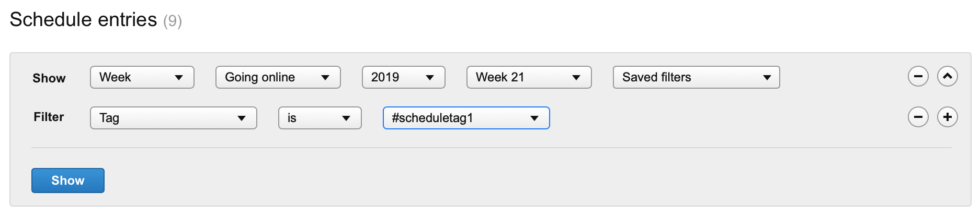The image size is (980, 216).
Task: Expand the 2019 year dropdown
Action: pos(403,77)
